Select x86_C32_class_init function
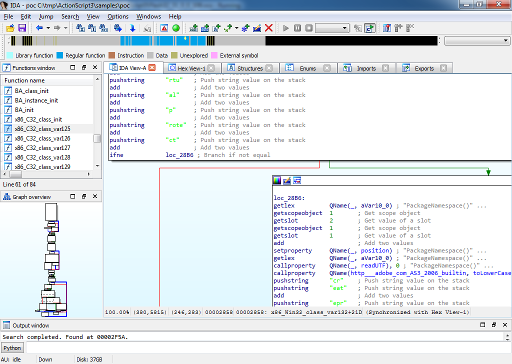 tap(38, 119)
